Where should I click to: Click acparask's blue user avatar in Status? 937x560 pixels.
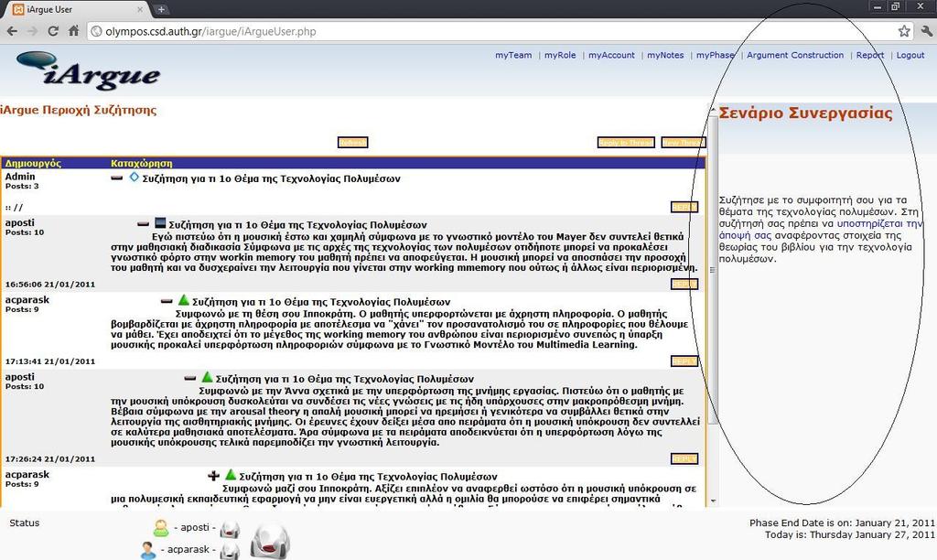(x=148, y=550)
